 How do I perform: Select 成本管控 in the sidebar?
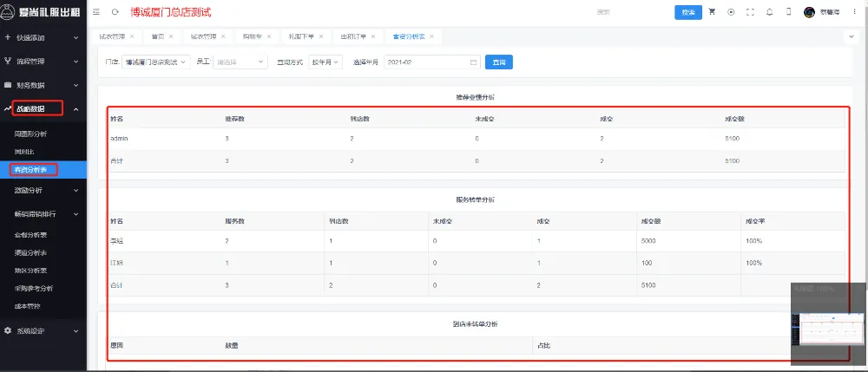pos(27,306)
